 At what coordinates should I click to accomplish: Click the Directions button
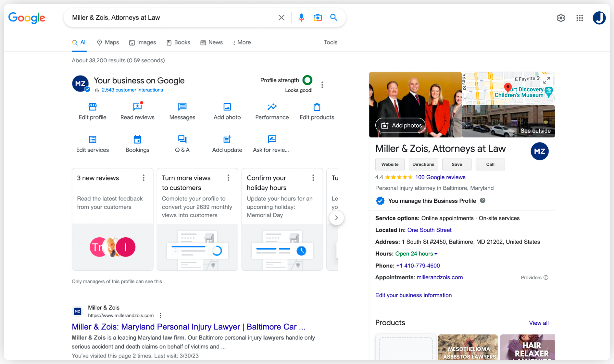423,165
